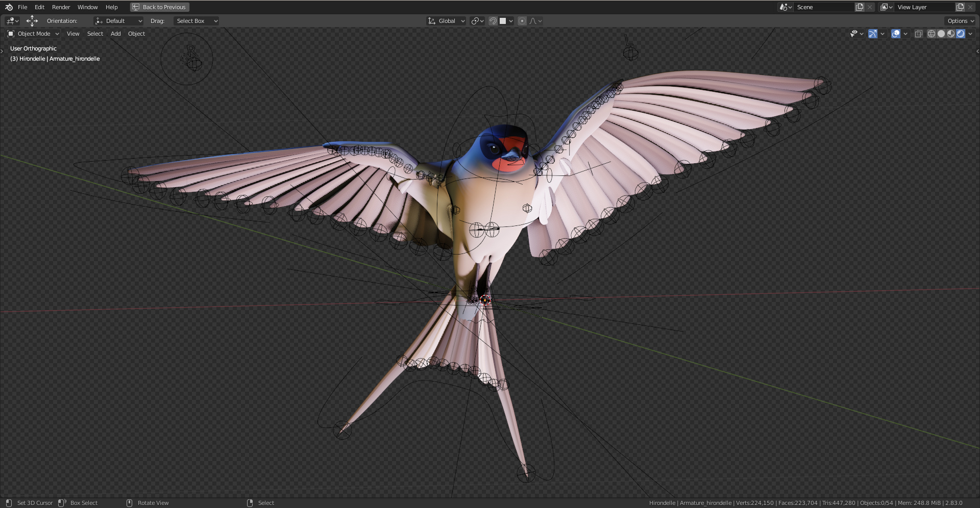Open the Window menu
980x508 pixels.
(x=87, y=7)
